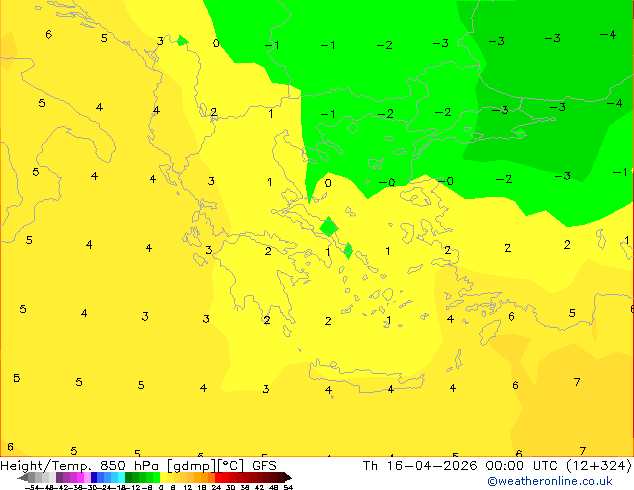Click the legend tick label "54"
Screen dimensions: 634x490
[x=288, y=487]
